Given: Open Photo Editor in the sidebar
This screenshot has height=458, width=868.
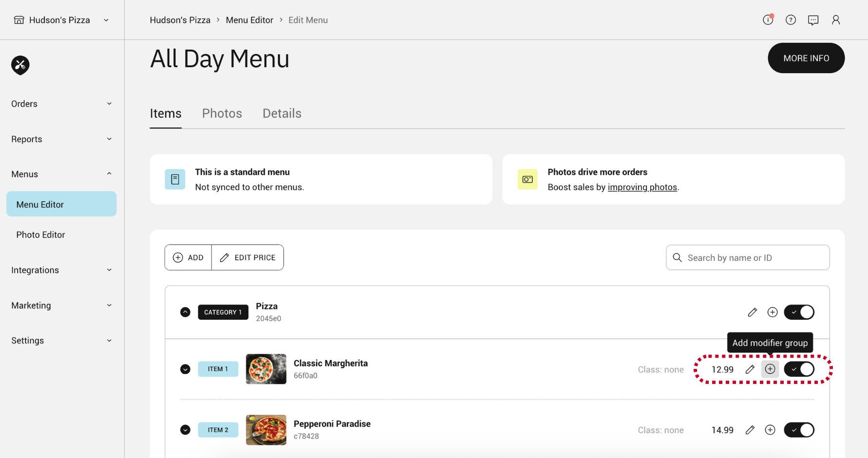Looking at the screenshot, I should point(40,235).
